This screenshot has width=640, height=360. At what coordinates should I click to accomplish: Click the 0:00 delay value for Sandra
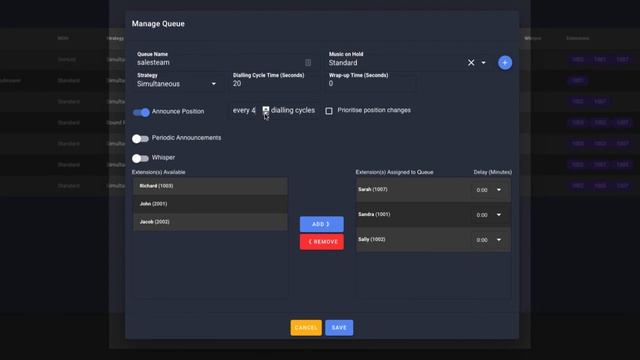point(482,215)
